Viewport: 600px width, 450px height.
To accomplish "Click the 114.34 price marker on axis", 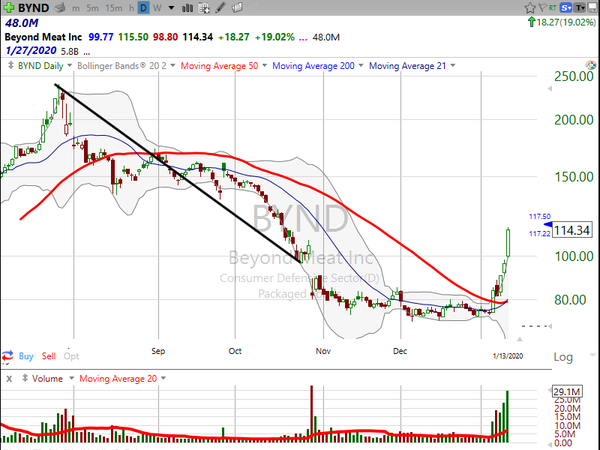I will pos(572,230).
